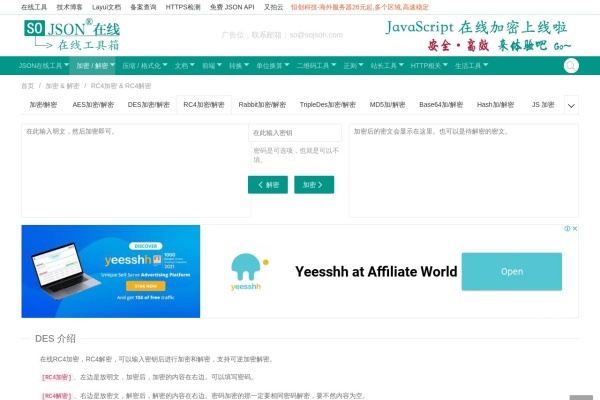Click the SO JSON site logo
Viewport: 600px width, 400px height.
(x=72, y=33)
